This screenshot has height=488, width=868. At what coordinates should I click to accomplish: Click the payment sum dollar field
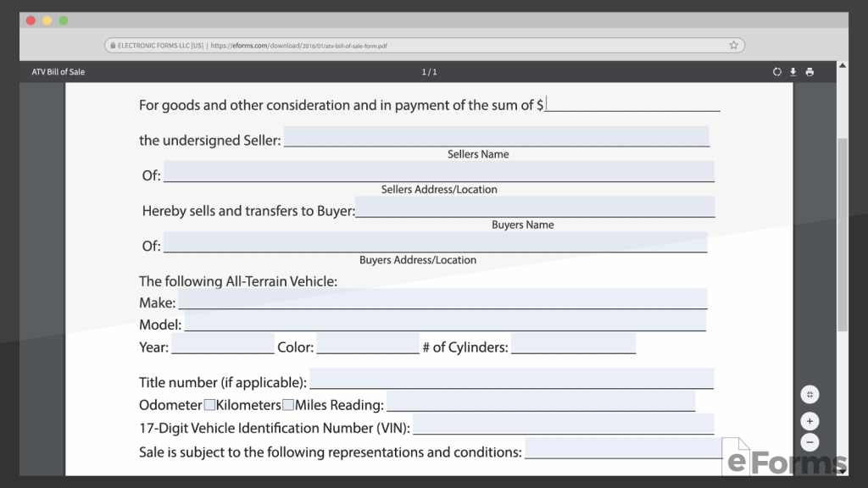(x=632, y=103)
